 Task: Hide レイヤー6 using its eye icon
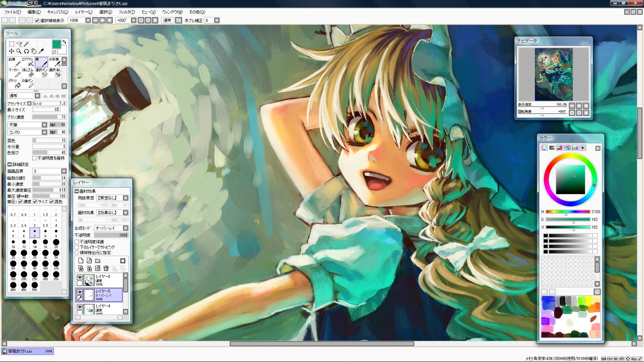(x=79, y=277)
